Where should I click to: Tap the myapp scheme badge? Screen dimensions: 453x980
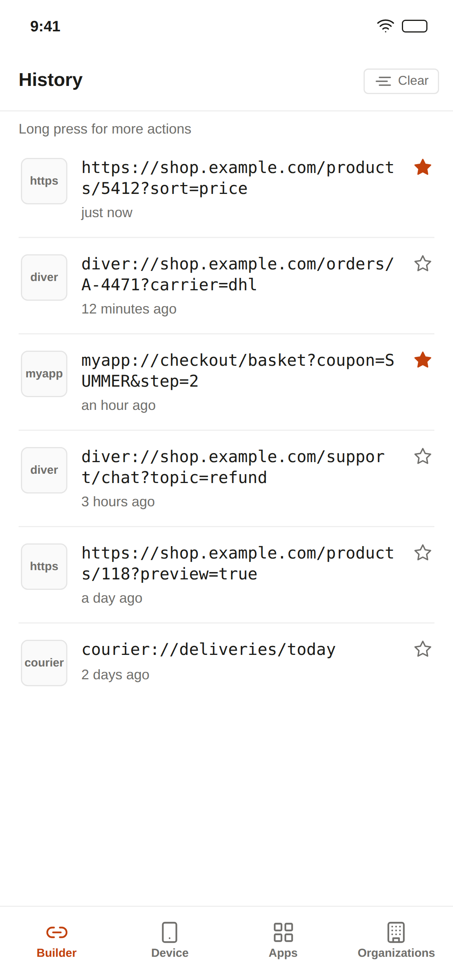click(x=44, y=374)
